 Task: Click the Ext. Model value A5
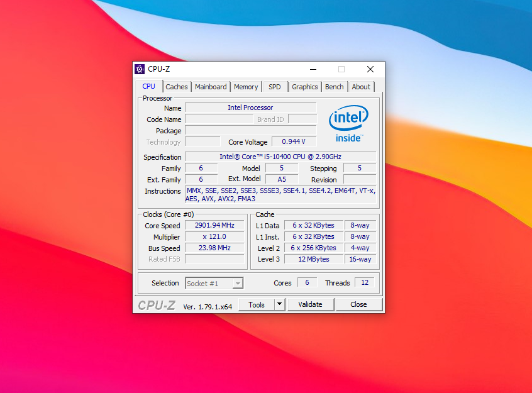(282, 180)
